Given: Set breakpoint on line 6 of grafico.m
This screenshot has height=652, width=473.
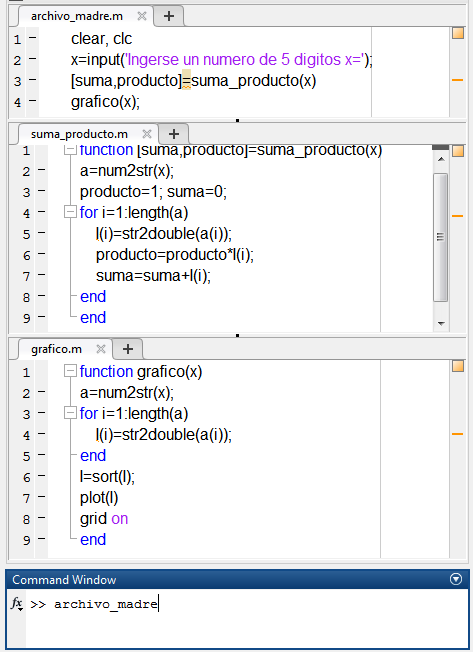Looking at the screenshot, I should tap(41, 476).
